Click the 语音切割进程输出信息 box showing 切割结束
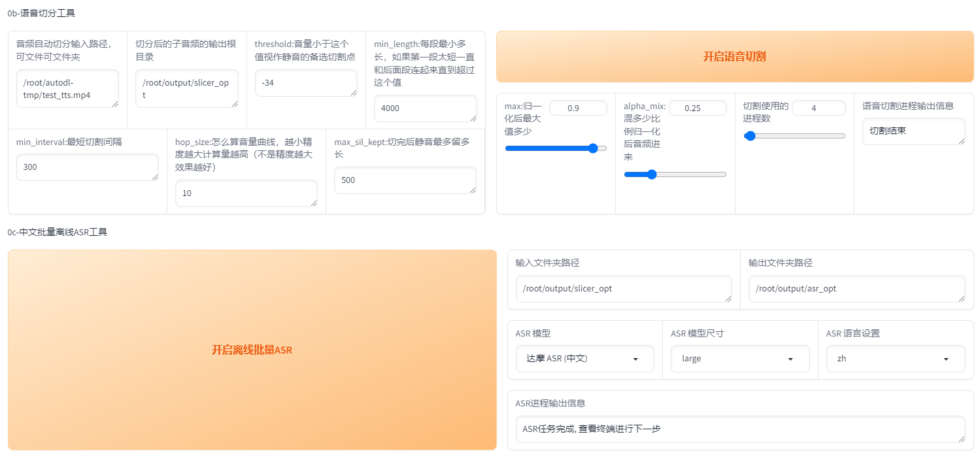980x460 pixels. click(x=914, y=131)
